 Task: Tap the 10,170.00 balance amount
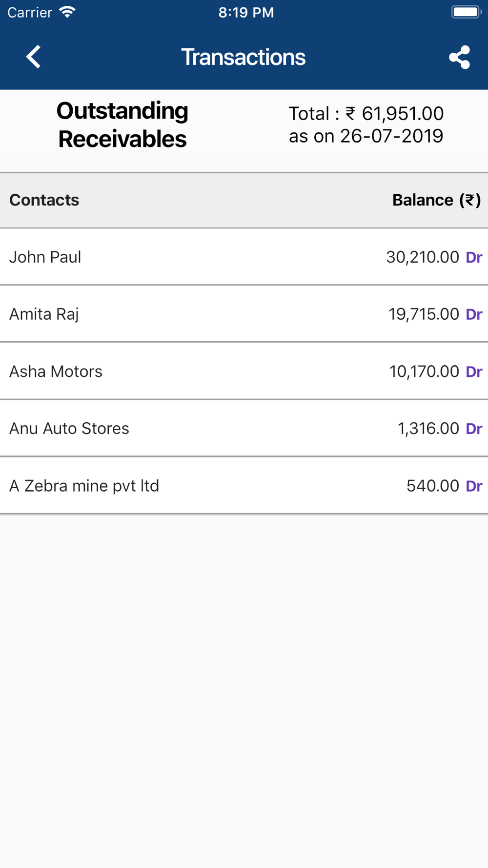(424, 372)
